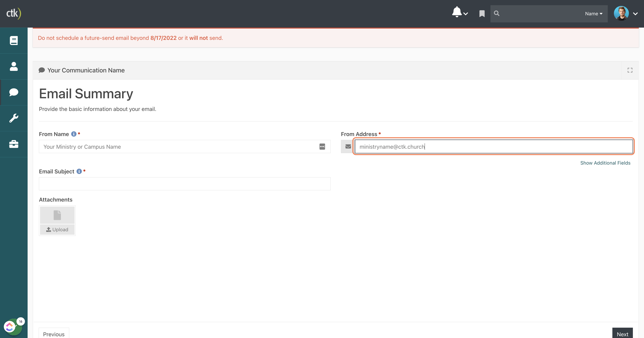The image size is (644, 338).
Task: Click the envelope icon beside From Address
Action: (348, 147)
